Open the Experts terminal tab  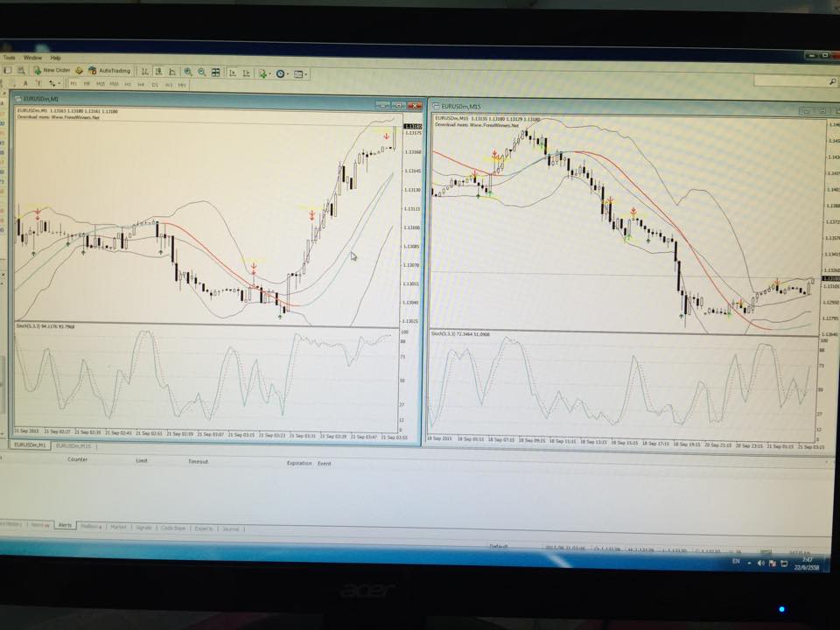(204, 528)
